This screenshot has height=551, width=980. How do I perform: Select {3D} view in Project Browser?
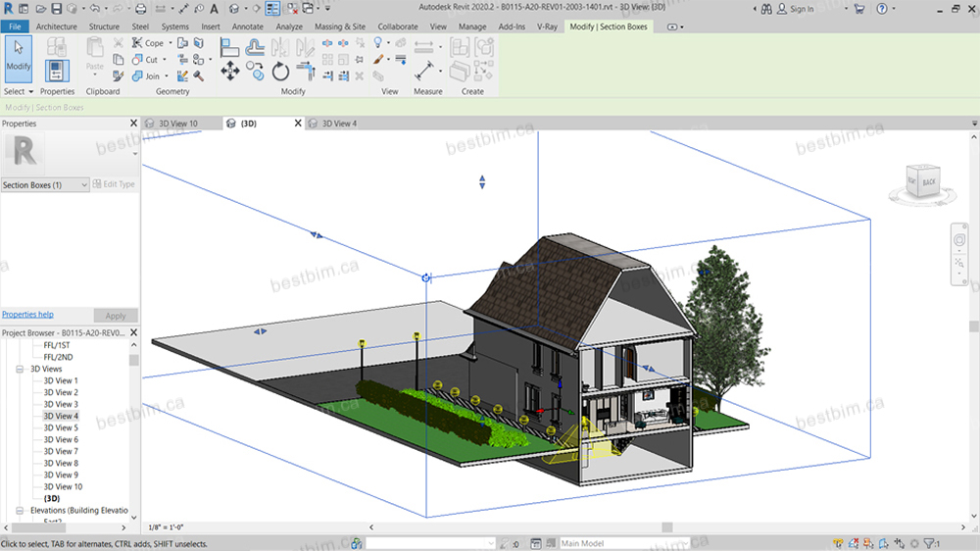52,498
